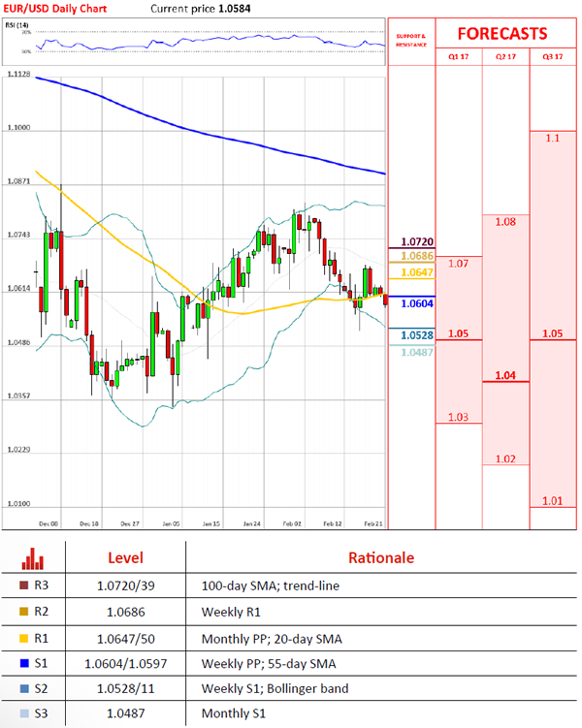Click the 1.0647/50 level cell
The width and height of the screenshot is (582, 728).
(125, 640)
